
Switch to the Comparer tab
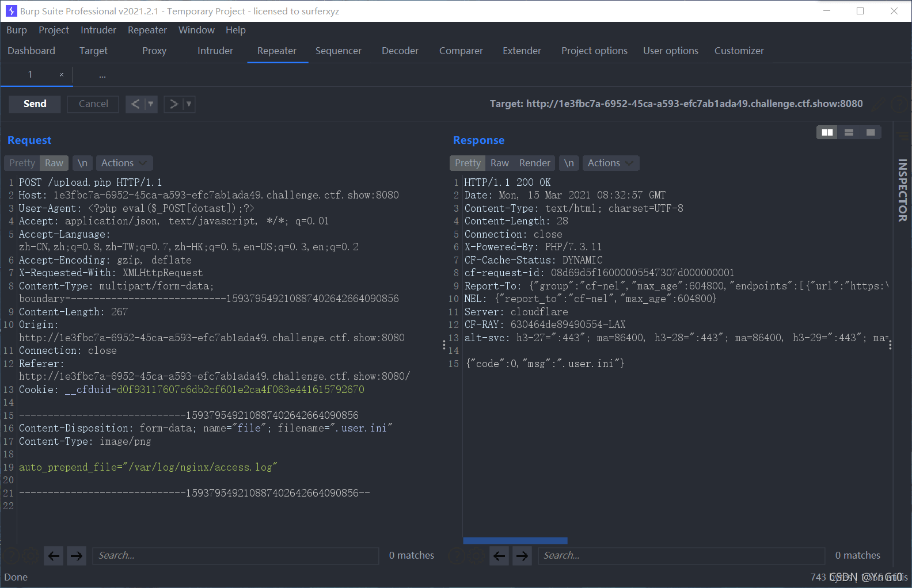(461, 51)
